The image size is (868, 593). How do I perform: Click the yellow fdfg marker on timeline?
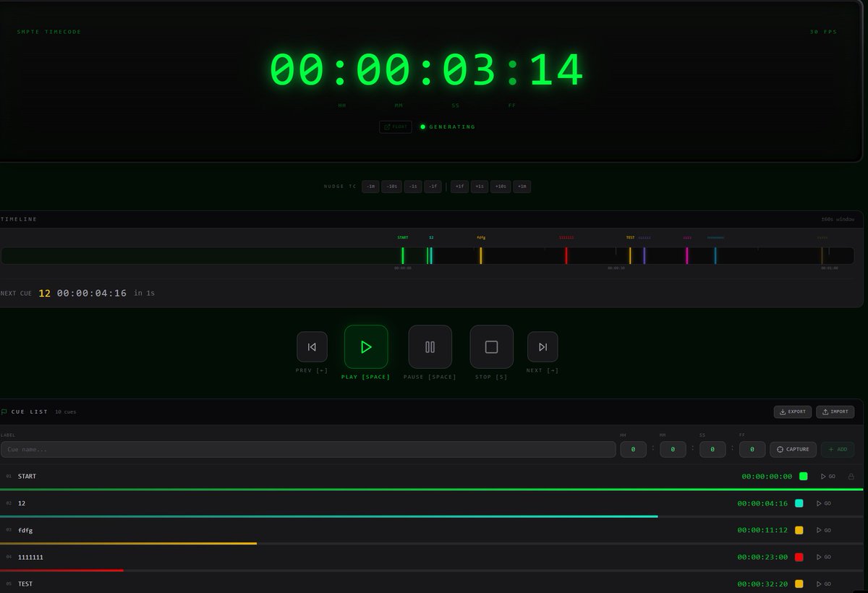click(480, 255)
